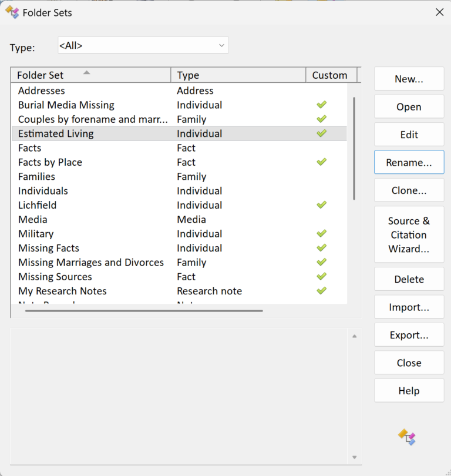Launch the Source & Citation Wizard
The width and height of the screenshot is (451, 476).
coord(409,234)
